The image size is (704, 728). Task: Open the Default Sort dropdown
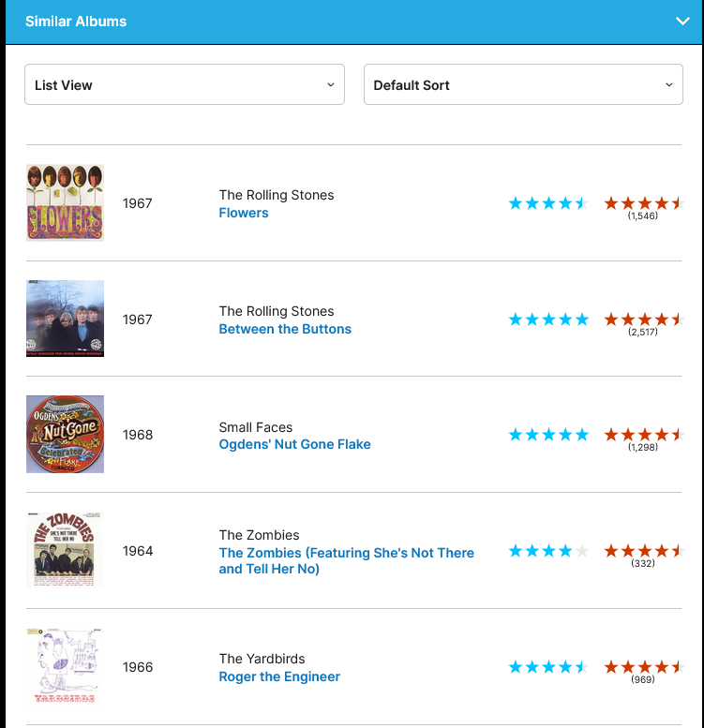[523, 85]
